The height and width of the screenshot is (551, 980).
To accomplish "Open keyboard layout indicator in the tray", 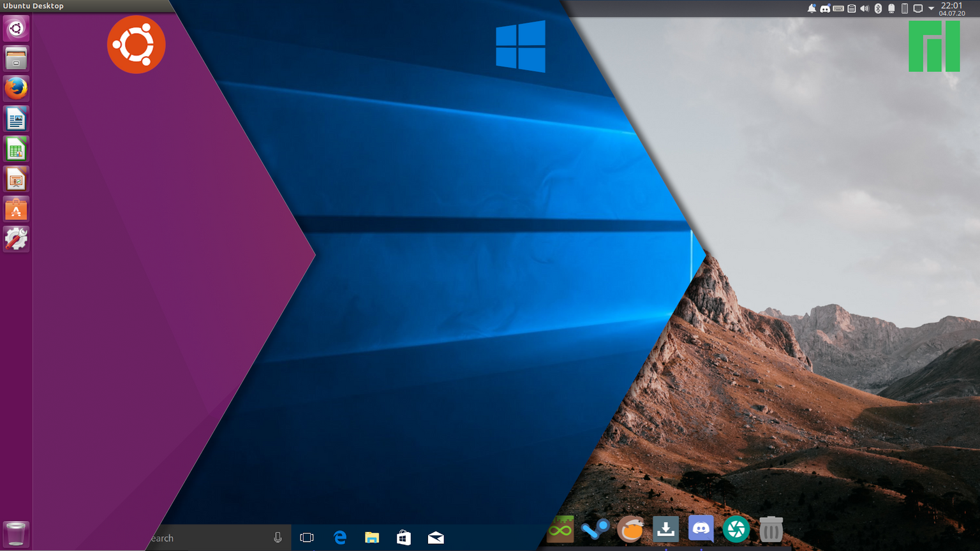I will 838,8.
